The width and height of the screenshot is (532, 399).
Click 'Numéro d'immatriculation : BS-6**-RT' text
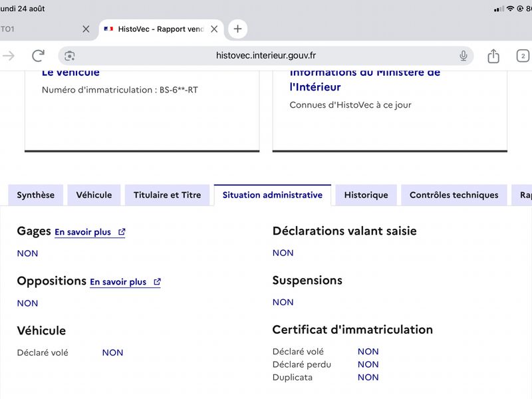(120, 90)
